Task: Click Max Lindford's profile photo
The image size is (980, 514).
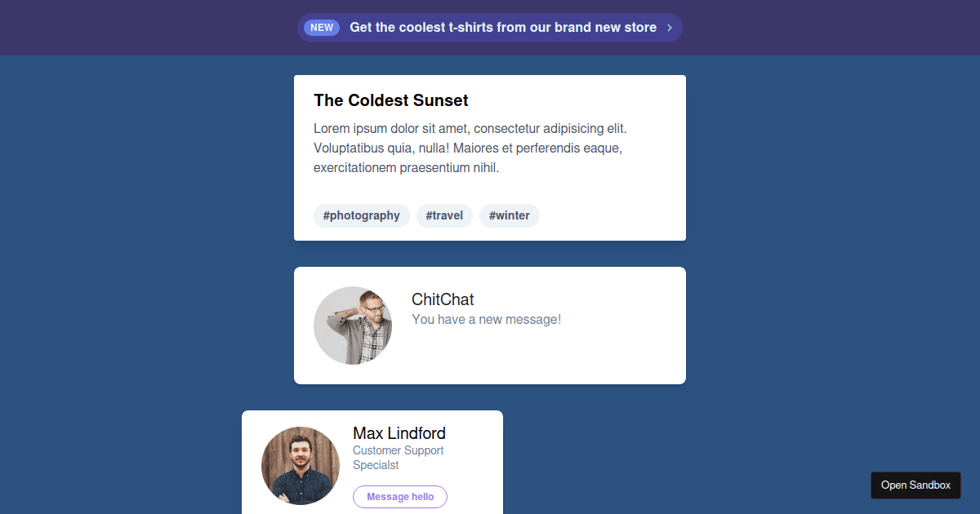Action: [301, 465]
